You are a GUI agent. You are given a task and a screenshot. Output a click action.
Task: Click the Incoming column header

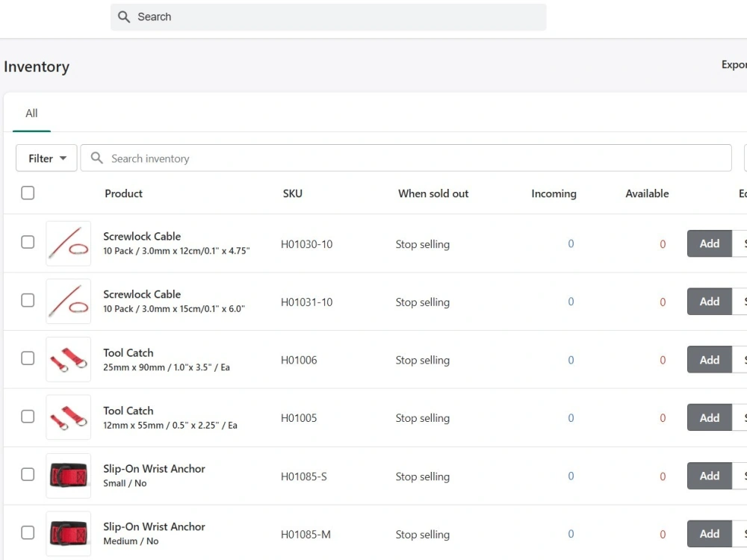coord(554,193)
